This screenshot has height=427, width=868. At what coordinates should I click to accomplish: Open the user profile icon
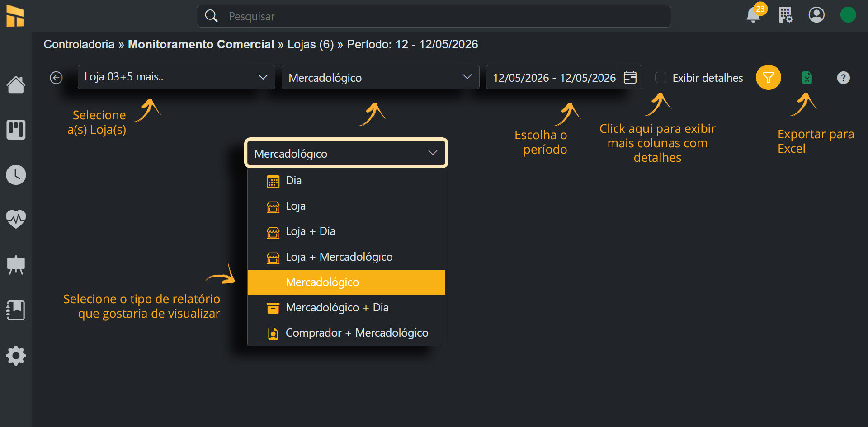(816, 15)
